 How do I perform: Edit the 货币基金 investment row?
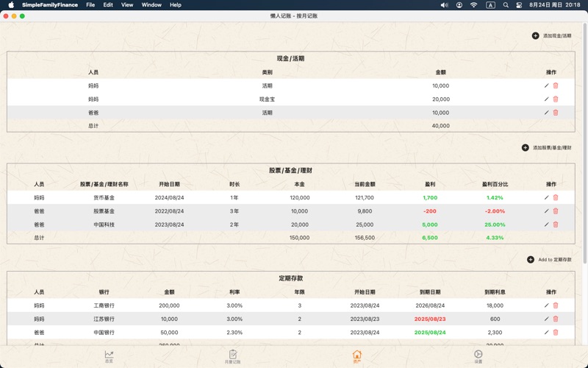[546, 197]
